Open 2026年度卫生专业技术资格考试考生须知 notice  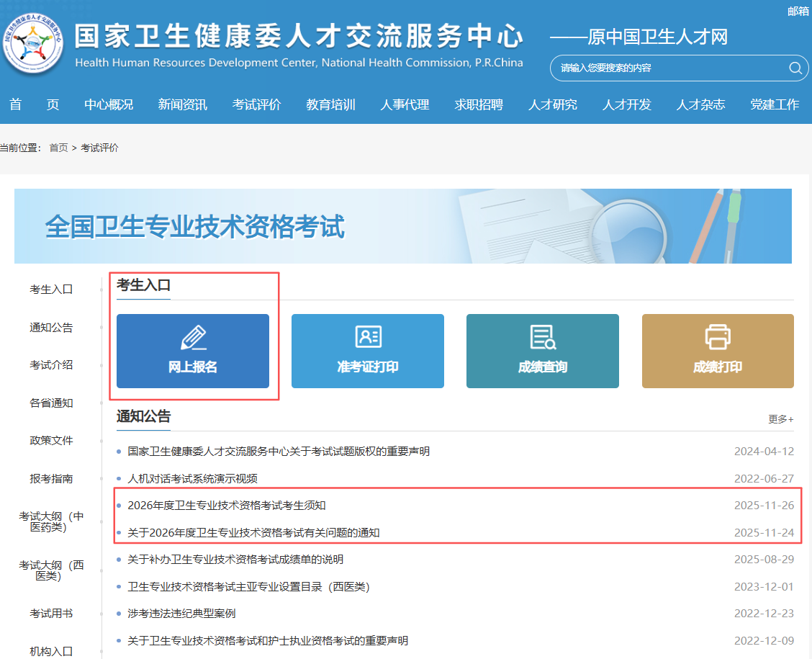click(227, 506)
